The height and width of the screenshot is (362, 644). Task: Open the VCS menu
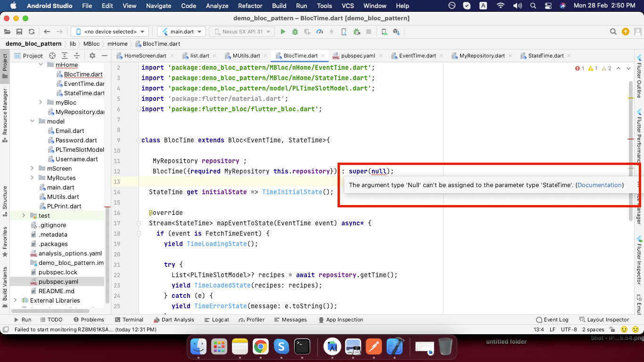[347, 6]
